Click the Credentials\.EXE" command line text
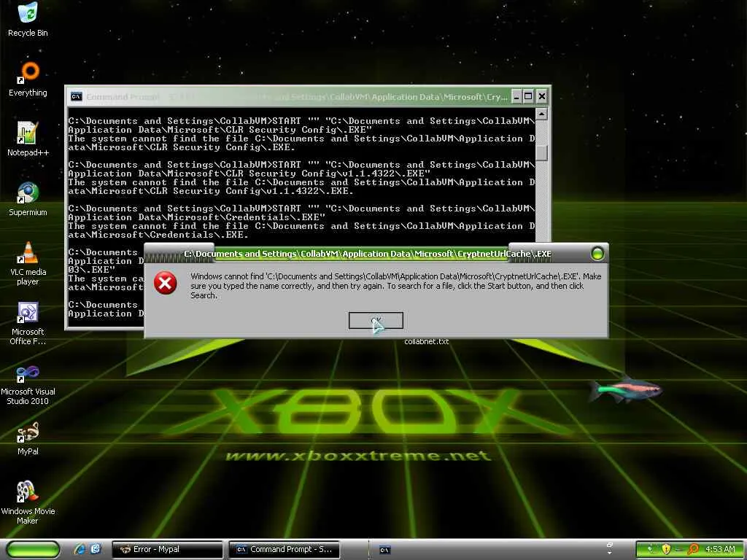This screenshot has height=560, width=747. pyautogui.click(x=197, y=217)
